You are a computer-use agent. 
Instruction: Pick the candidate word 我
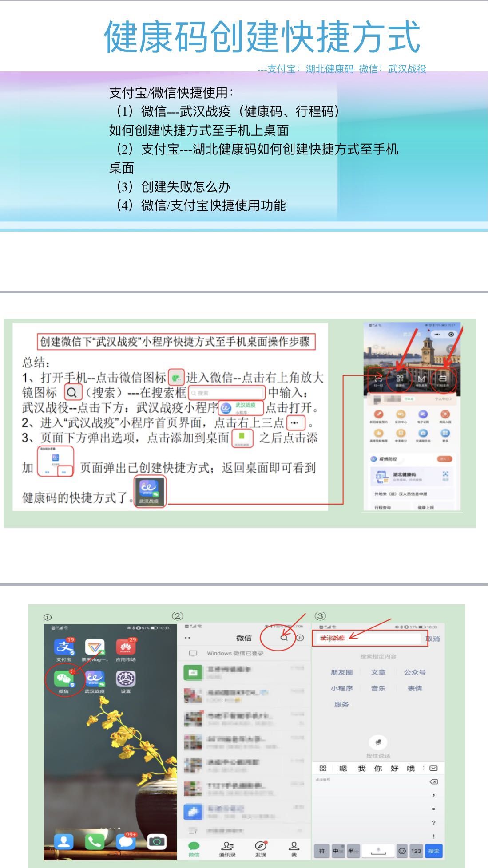362,769
